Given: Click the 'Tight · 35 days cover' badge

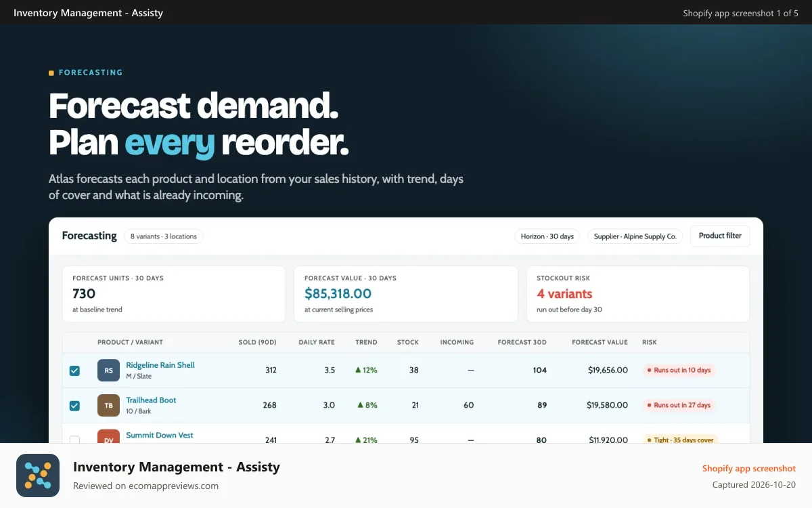Looking at the screenshot, I should [x=681, y=439].
